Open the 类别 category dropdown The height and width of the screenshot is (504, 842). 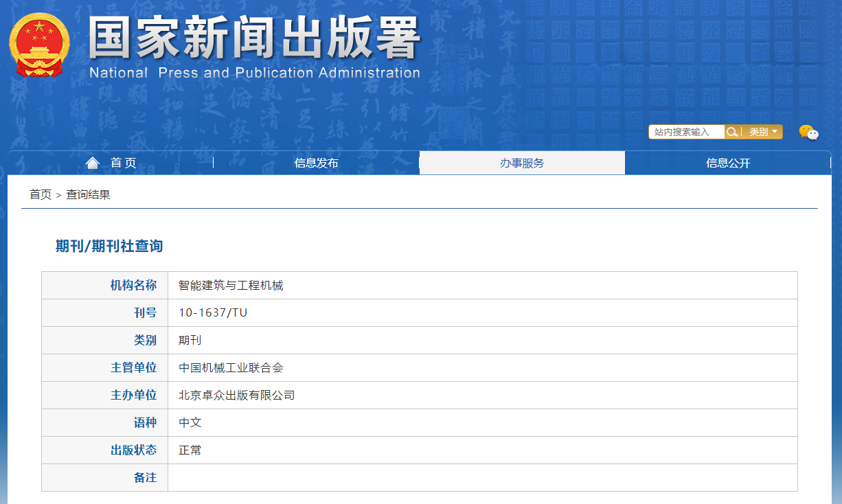[x=758, y=131]
